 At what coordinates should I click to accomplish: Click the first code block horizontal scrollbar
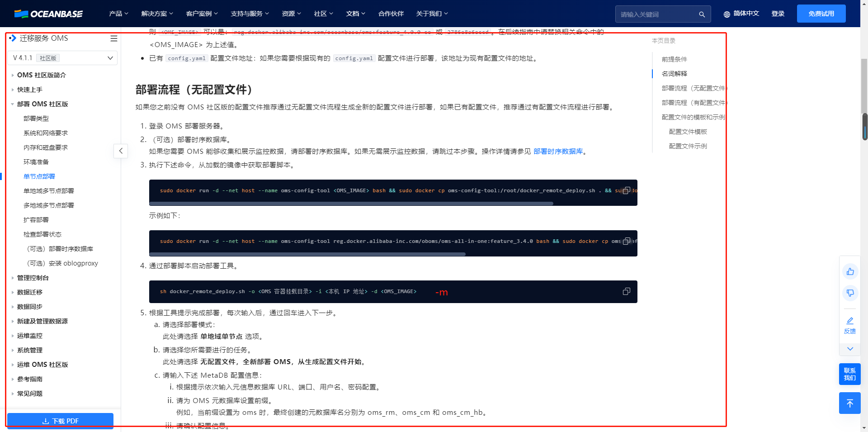pyautogui.click(x=351, y=204)
